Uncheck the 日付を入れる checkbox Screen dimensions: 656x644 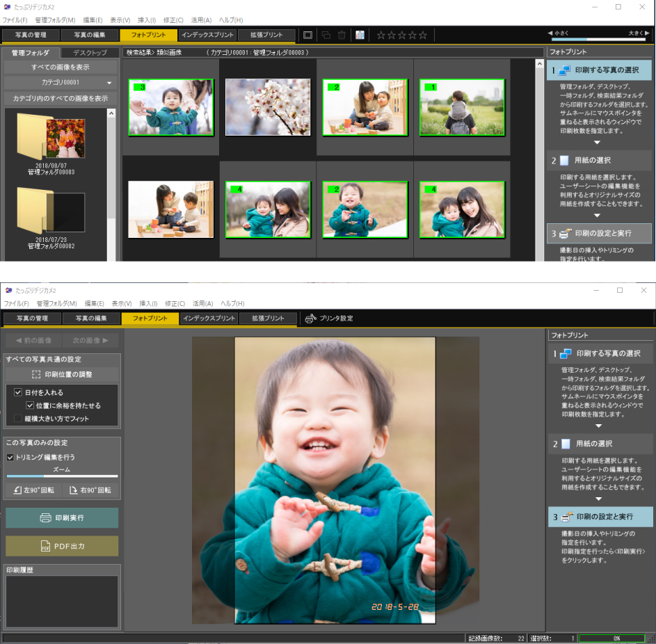(x=18, y=392)
